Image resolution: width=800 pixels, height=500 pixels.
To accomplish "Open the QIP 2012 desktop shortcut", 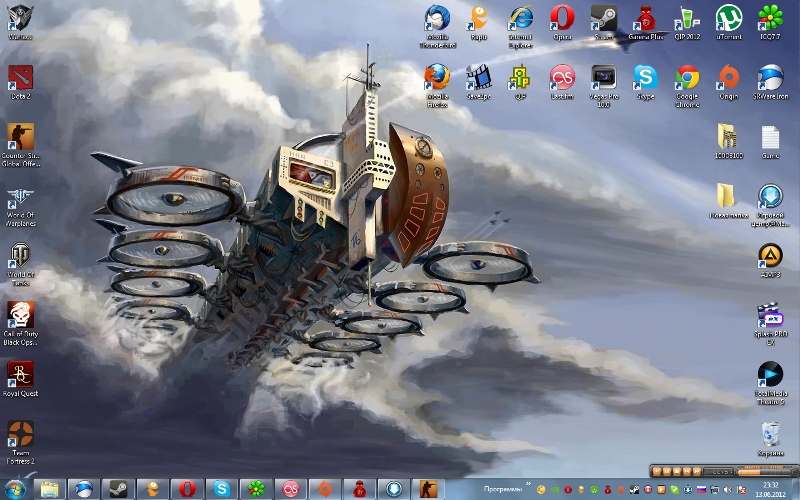I will click(687, 23).
